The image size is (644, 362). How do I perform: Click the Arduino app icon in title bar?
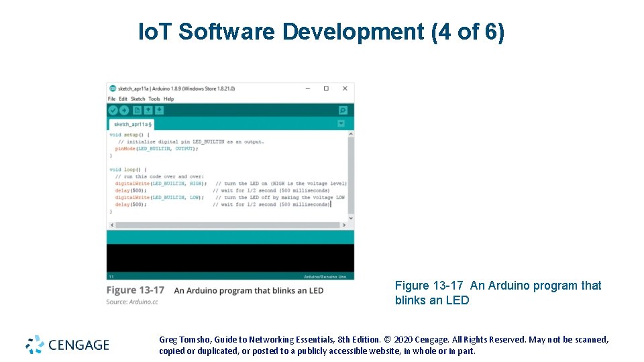pos(113,88)
